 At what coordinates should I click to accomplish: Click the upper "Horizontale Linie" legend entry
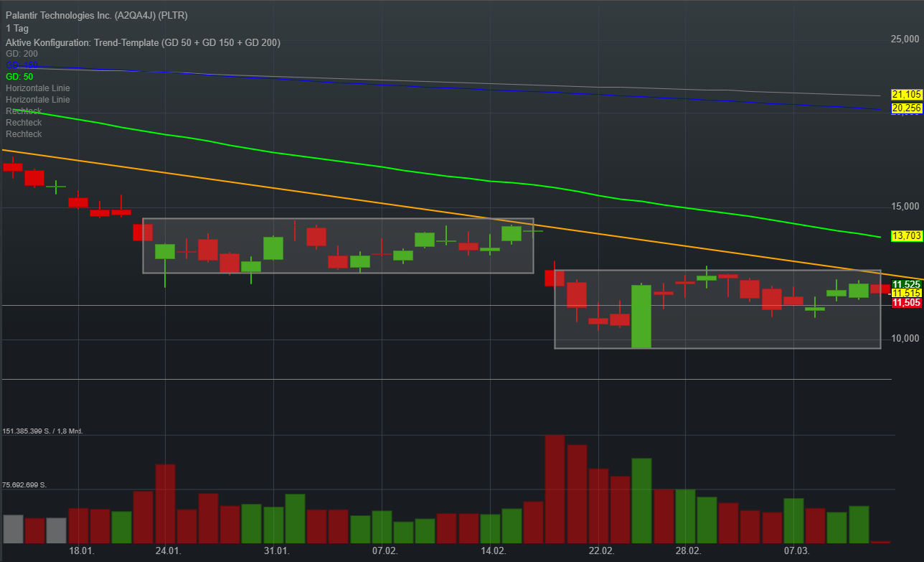point(38,88)
